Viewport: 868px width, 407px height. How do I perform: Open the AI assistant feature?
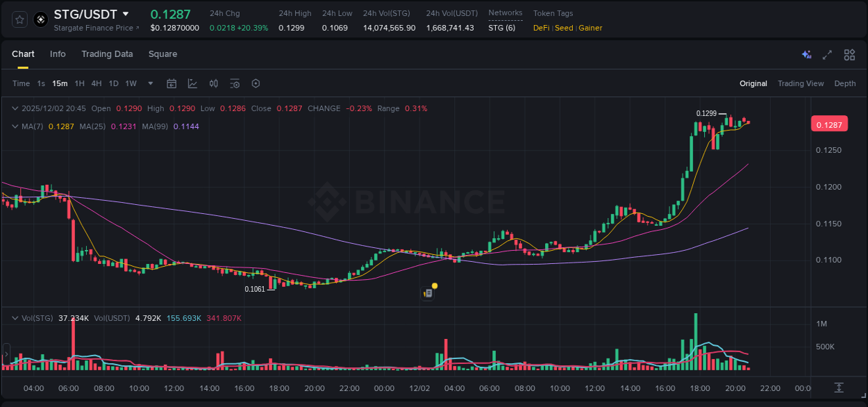click(x=806, y=54)
